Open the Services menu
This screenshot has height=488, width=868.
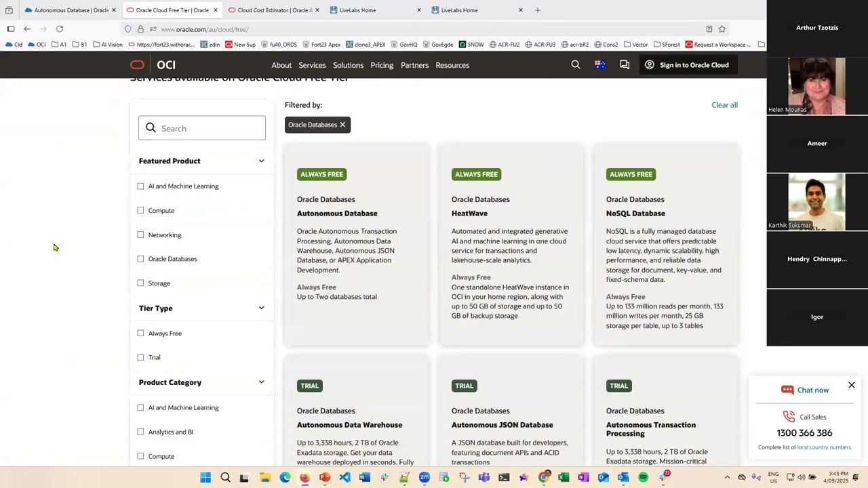click(312, 65)
